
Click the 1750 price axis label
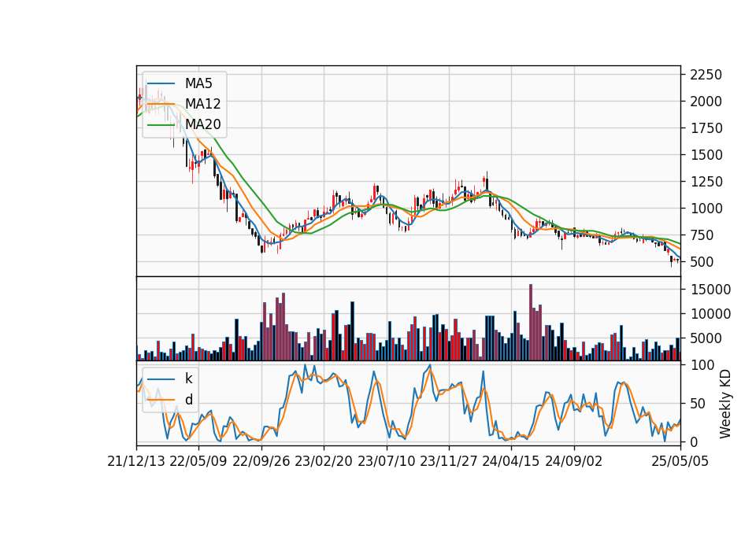pyautogui.click(x=706, y=128)
